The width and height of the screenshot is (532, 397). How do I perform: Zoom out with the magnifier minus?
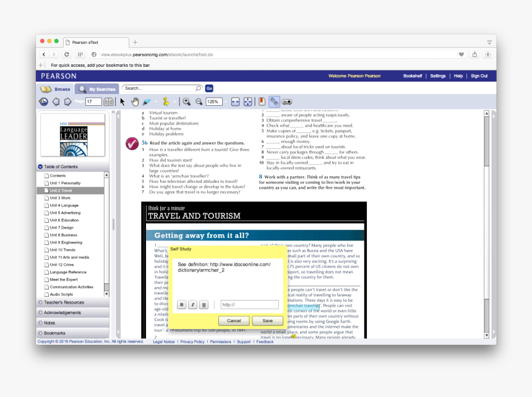tap(199, 101)
